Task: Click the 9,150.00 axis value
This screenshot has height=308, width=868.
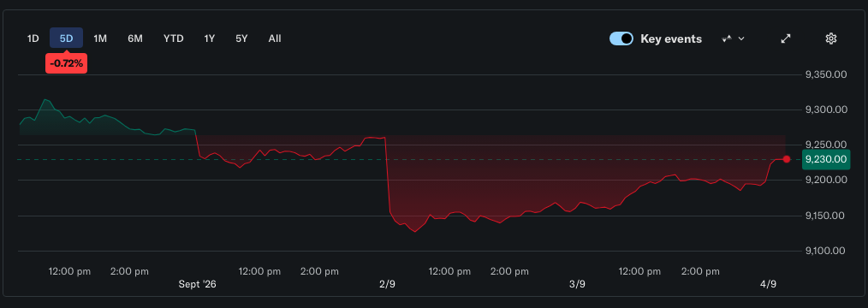Action: click(825, 216)
